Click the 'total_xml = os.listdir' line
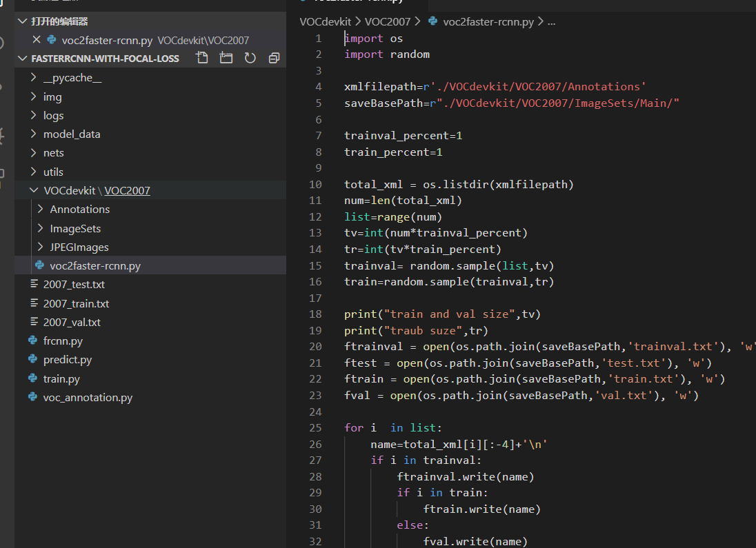 (x=459, y=184)
